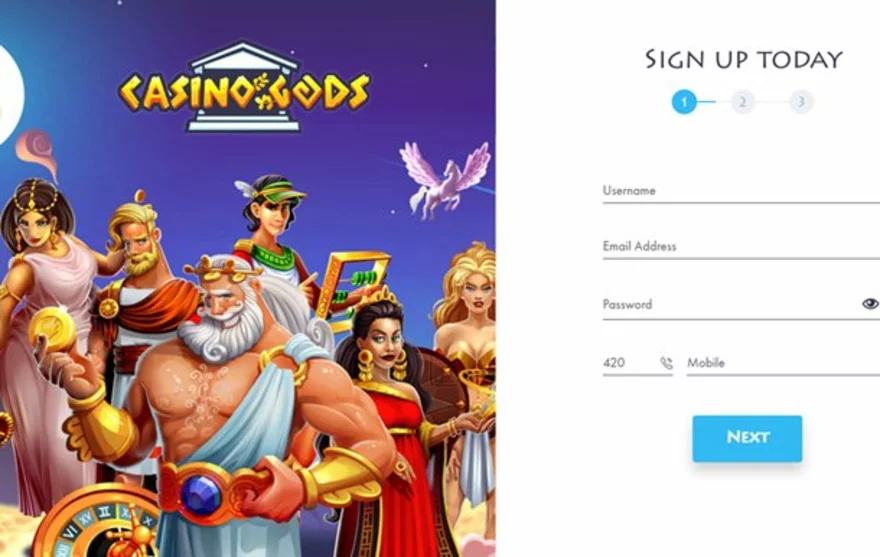Toggle password visibility with the eye icon
880x557 pixels.
tap(870, 304)
